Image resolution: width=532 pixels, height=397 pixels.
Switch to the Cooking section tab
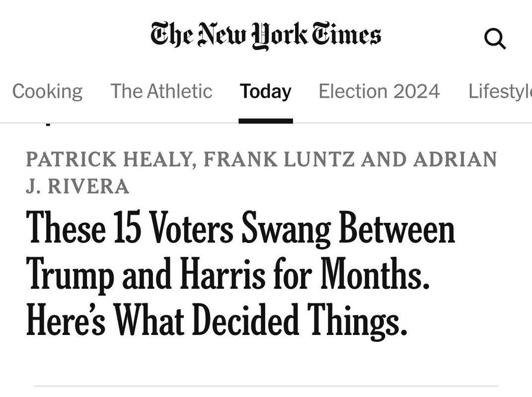(x=48, y=91)
